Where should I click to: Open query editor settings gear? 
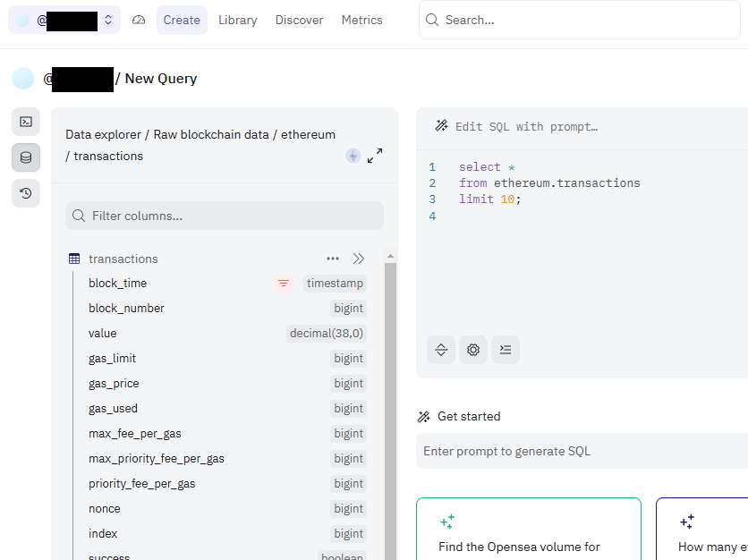472,350
